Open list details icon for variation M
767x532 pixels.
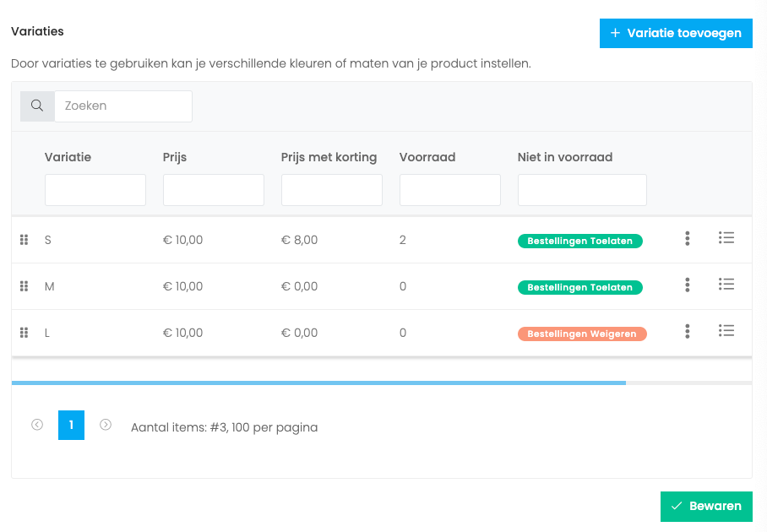click(726, 284)
